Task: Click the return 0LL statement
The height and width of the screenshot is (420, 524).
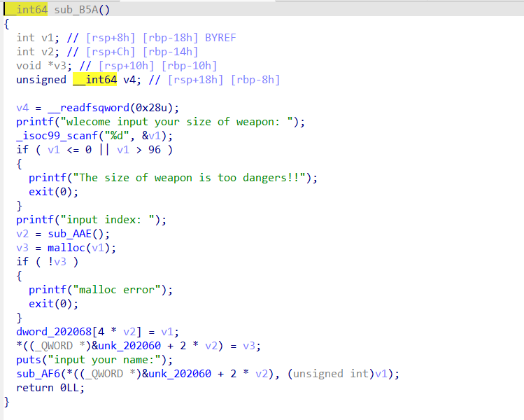Action: (x=49, y=388)
